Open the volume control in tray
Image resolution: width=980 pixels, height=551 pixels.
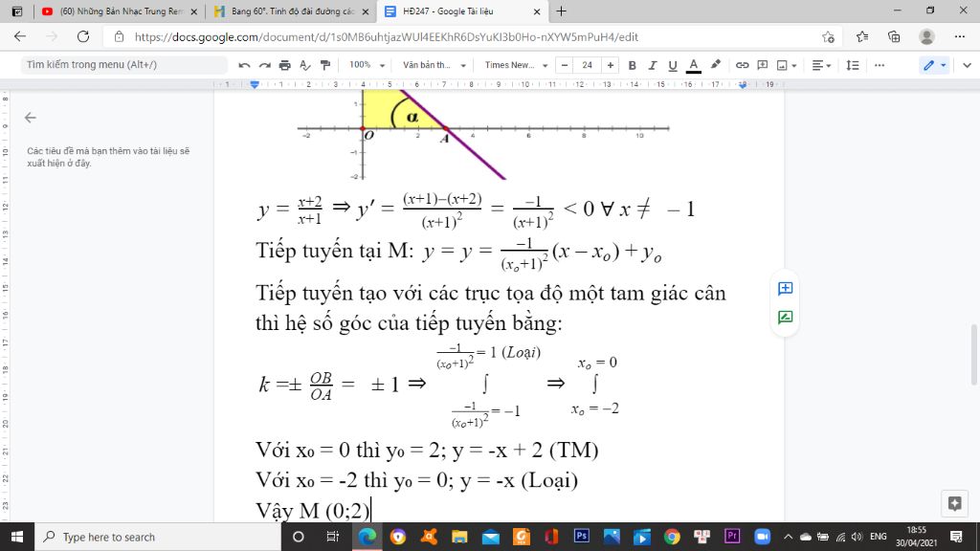pos(857,537)
